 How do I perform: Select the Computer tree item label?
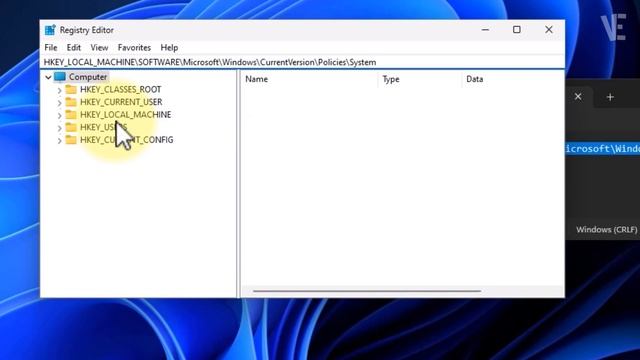pos(88,77)
